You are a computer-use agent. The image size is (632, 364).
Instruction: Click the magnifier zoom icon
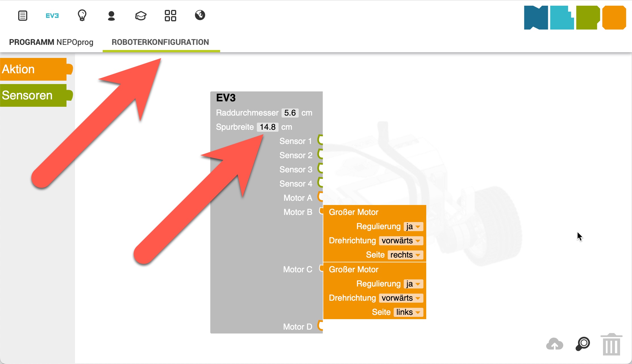click(583, 344)
